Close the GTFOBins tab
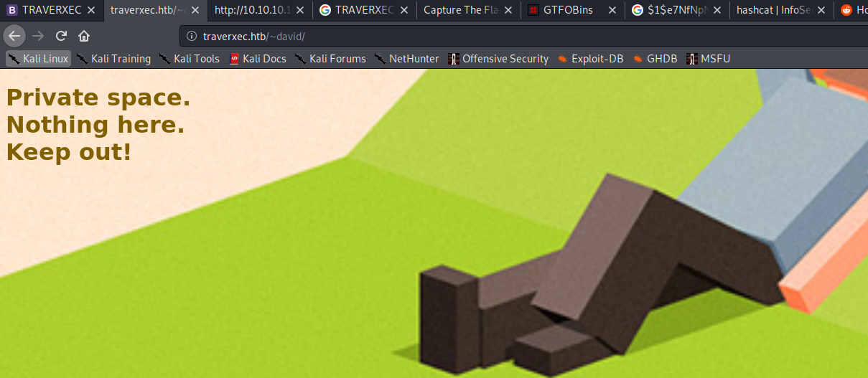The image size is (868, 378). point(612,10)
